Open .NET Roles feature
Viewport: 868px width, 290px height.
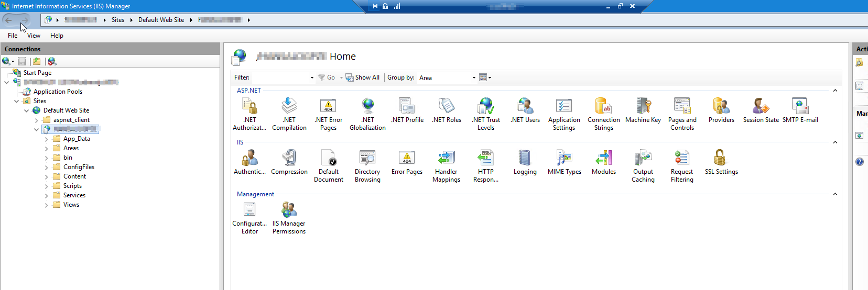(x=447, y=110)
